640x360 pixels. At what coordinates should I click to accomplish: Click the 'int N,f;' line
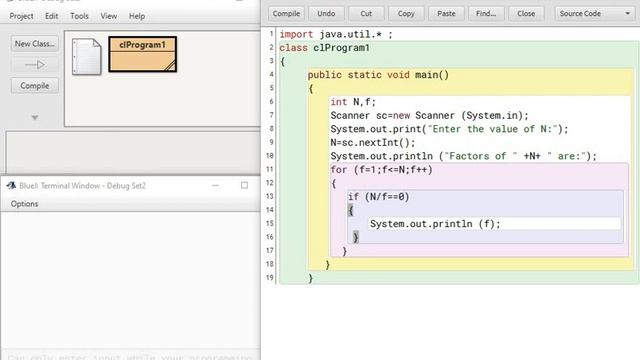(x=353, y=102)
